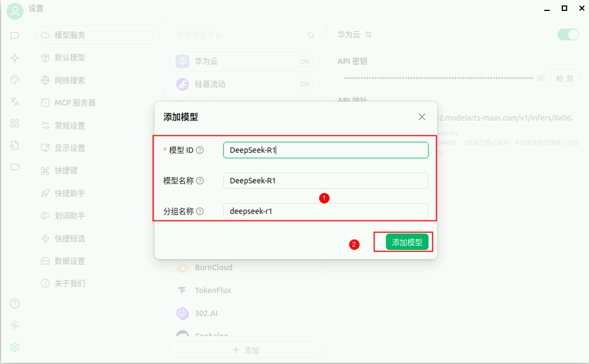Click the help icon next to 模型名称

point(200,181)
